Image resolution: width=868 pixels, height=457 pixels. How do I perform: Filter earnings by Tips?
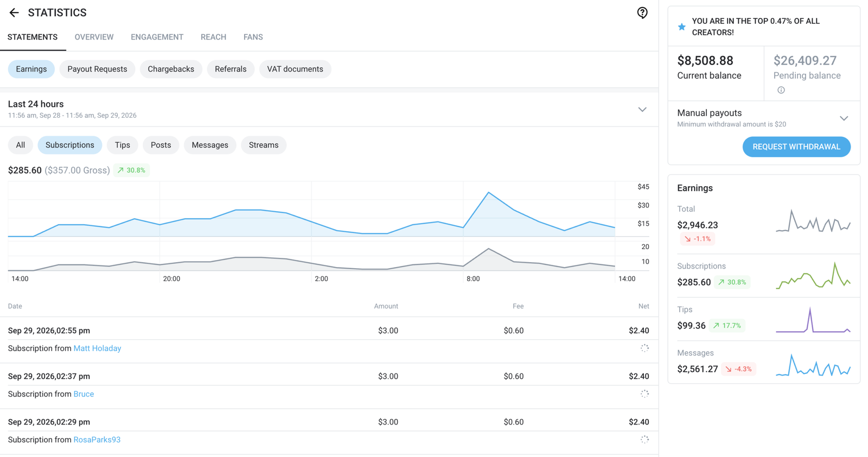[123, 145]
